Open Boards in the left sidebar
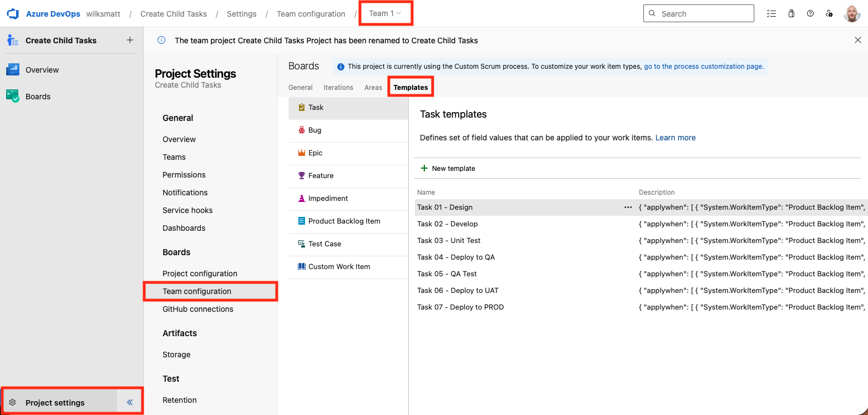Screen dimensions: 868x415 click(x=38, y=97)
